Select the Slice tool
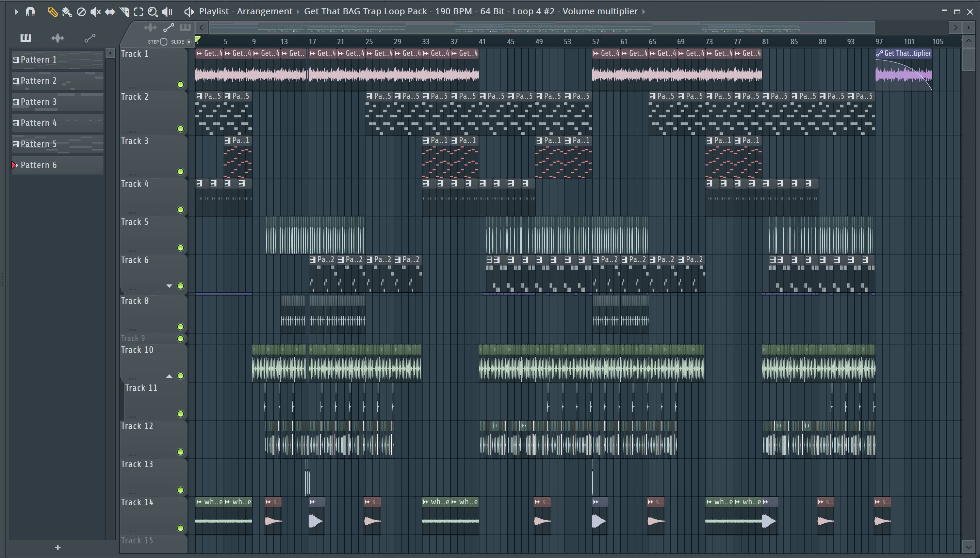 point(125,12)
